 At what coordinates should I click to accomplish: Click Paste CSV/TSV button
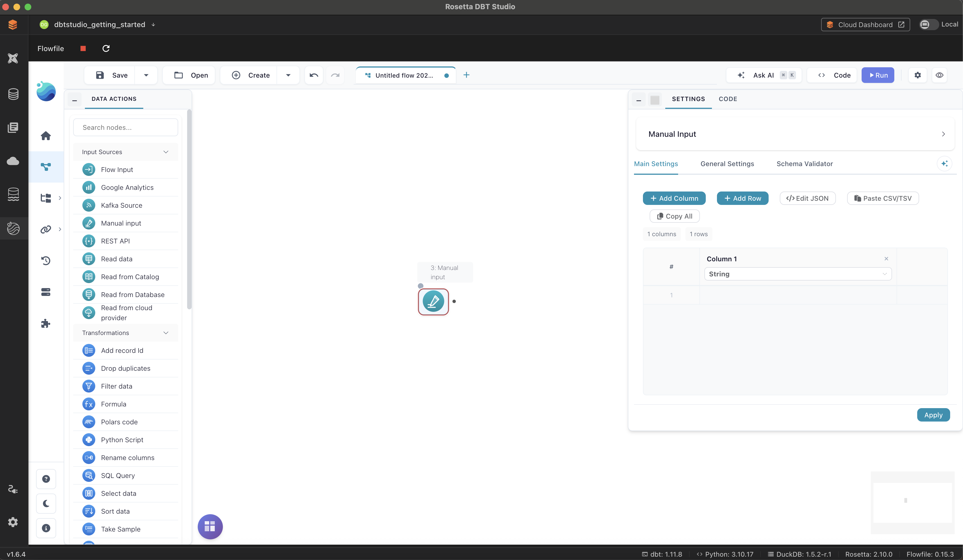pyautogui.click(x=883, y=198)
